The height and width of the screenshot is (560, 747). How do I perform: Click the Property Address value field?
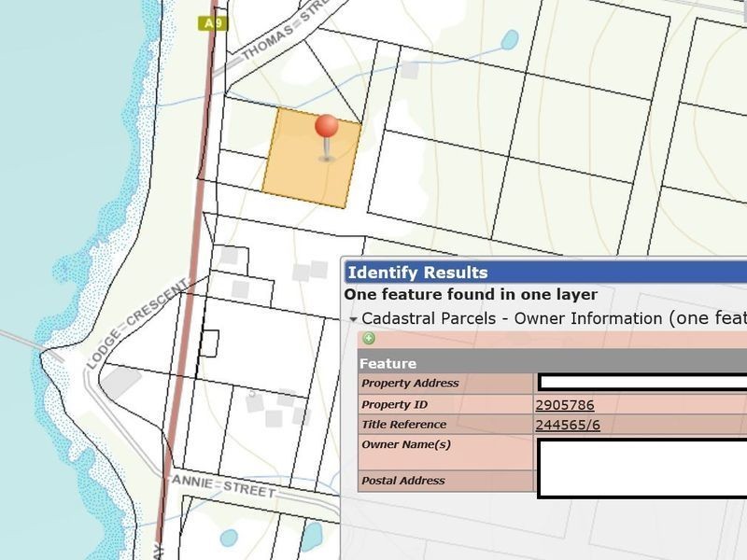[x=642, y=383]
